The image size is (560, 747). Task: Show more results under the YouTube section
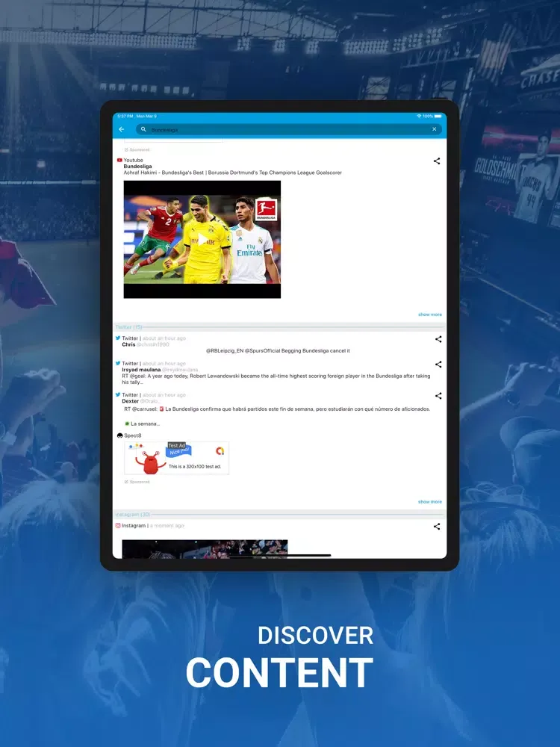coord(429,314)
